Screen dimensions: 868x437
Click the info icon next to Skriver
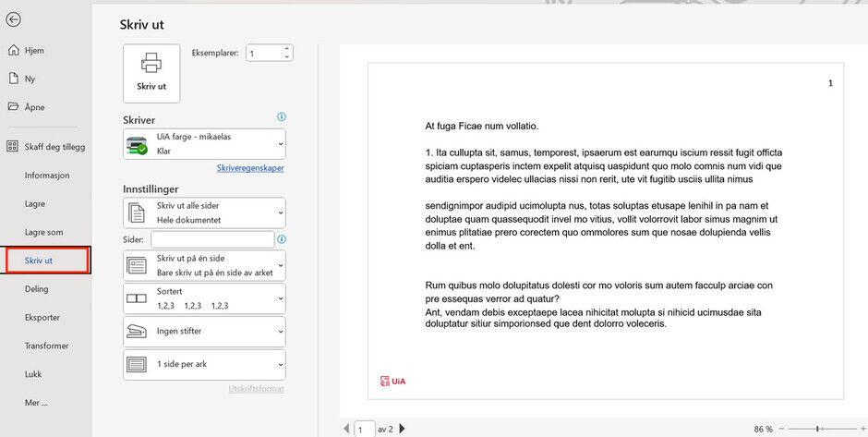tap(282, 116)
